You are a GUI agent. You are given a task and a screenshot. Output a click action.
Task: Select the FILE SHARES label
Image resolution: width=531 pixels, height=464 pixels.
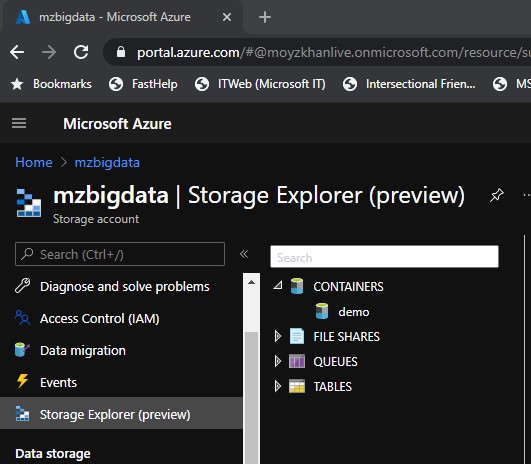pos(346,337)
